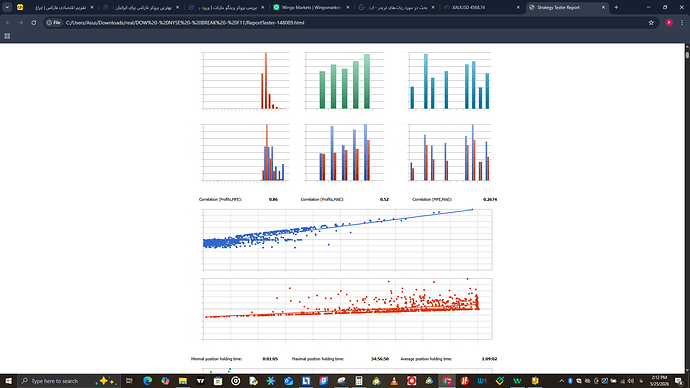The height and width of the screenshot is (388, 690).
Task: Open the green W app on taskbar
Action: 518,381
